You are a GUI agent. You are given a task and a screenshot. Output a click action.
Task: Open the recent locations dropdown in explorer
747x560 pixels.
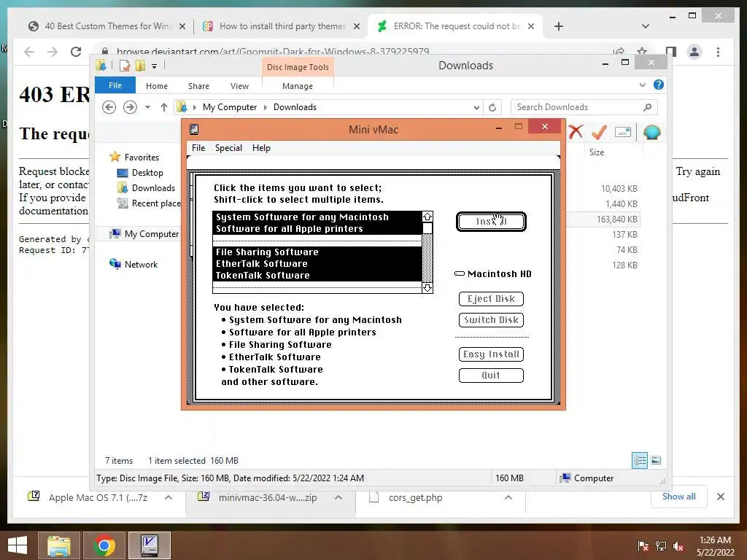(147, 107)
